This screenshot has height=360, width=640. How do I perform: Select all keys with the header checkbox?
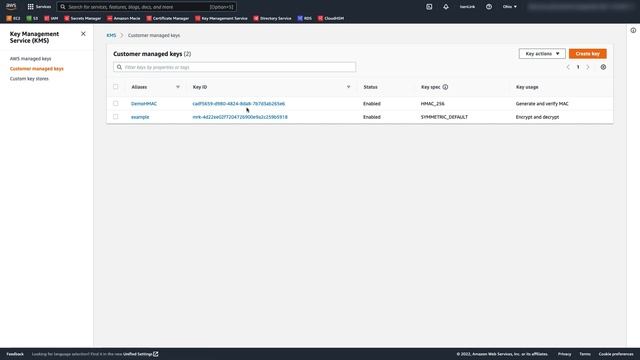(x=116, y=87)
